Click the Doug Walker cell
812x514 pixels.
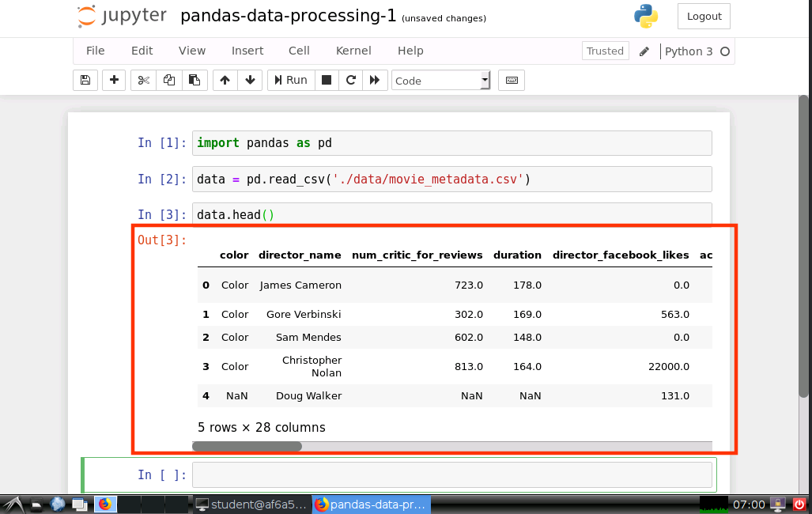pos(308,396)
